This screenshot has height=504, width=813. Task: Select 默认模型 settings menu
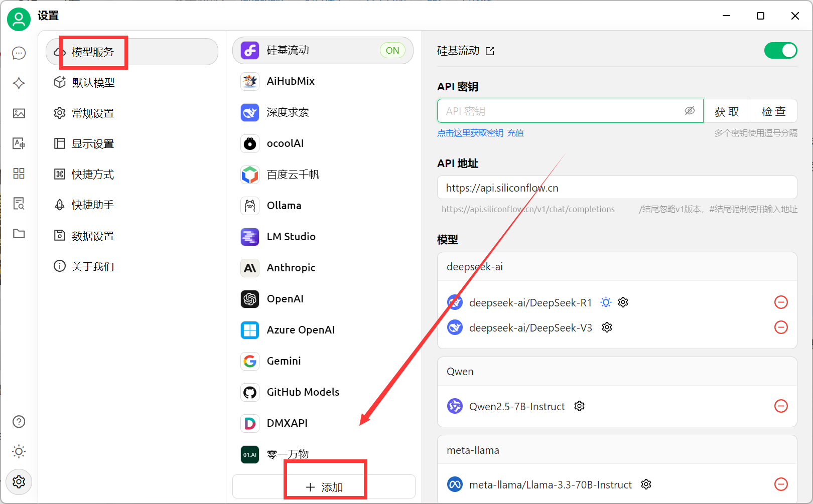click(132, 83)
